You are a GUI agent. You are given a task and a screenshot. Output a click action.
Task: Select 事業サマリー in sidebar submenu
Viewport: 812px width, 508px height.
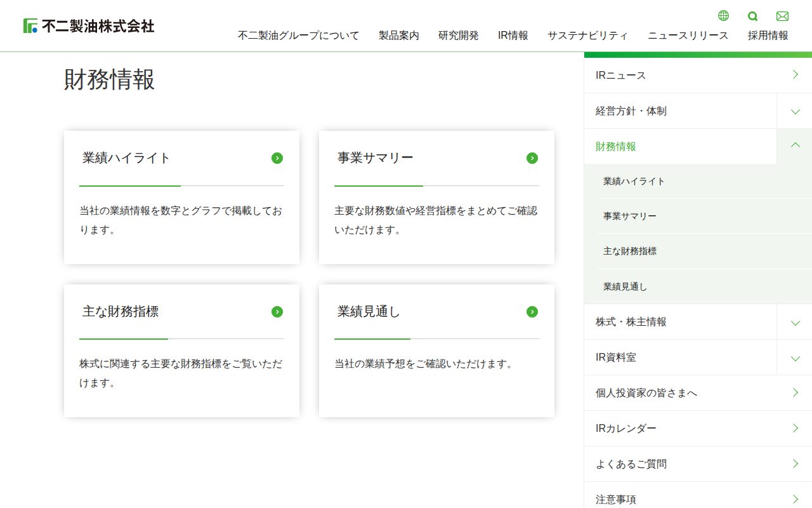(x=704, y=216)
